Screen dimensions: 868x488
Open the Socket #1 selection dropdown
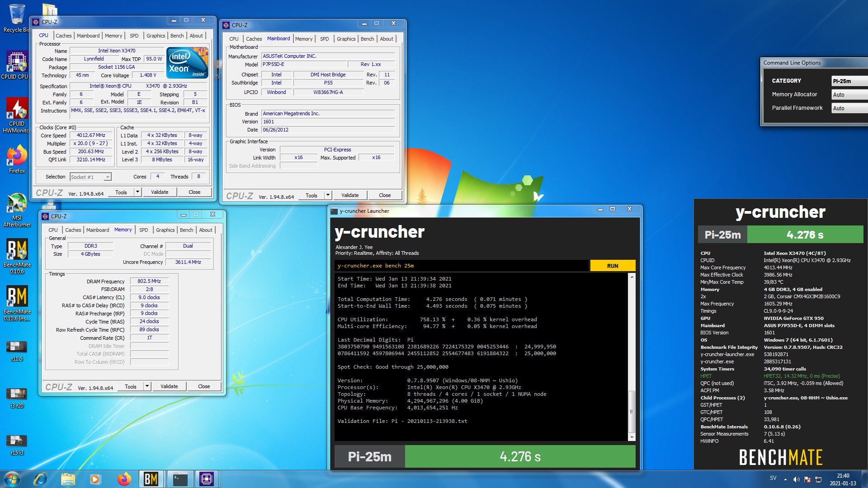click(x=91, y=177)
